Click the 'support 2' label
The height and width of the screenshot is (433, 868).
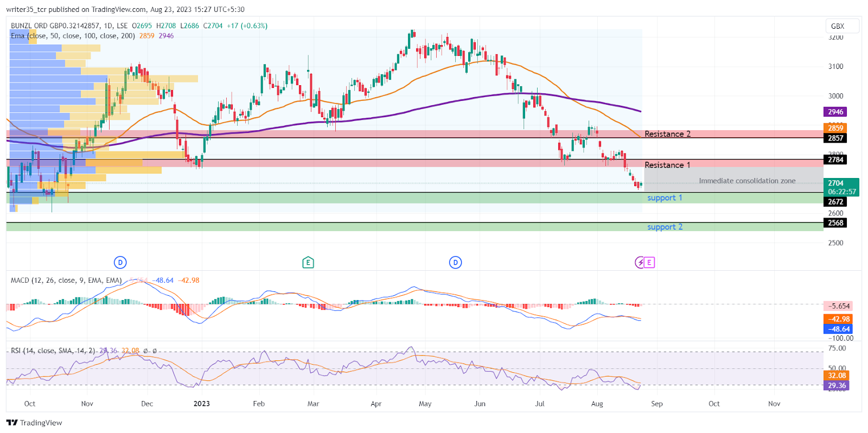pos(665,227)
